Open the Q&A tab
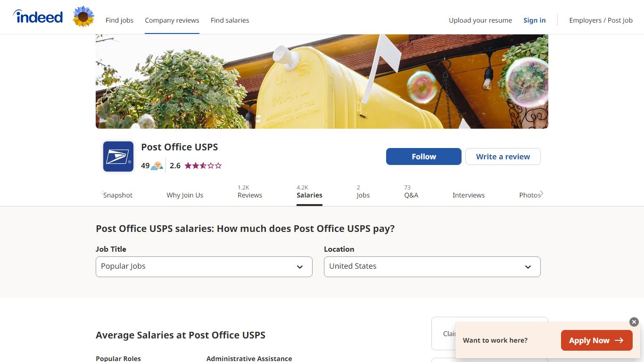The image size is (644, 362). click(411, 192)
